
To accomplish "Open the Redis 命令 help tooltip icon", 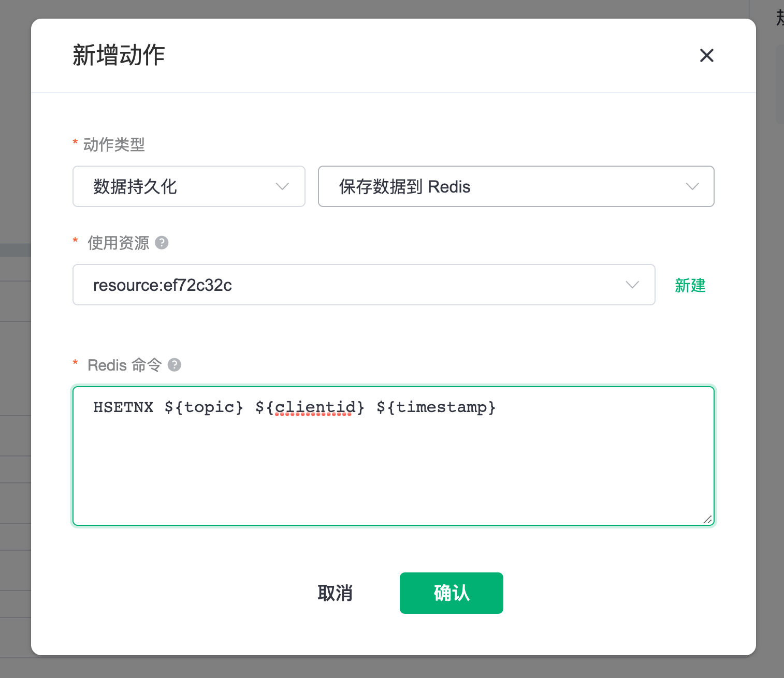I will pyautogui.click(x=175, y=365).
